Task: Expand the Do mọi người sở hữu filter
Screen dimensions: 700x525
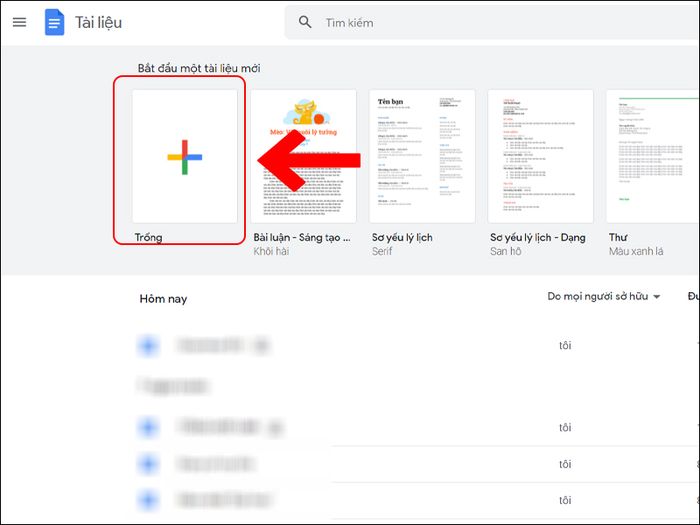Action: coord(604,296)
